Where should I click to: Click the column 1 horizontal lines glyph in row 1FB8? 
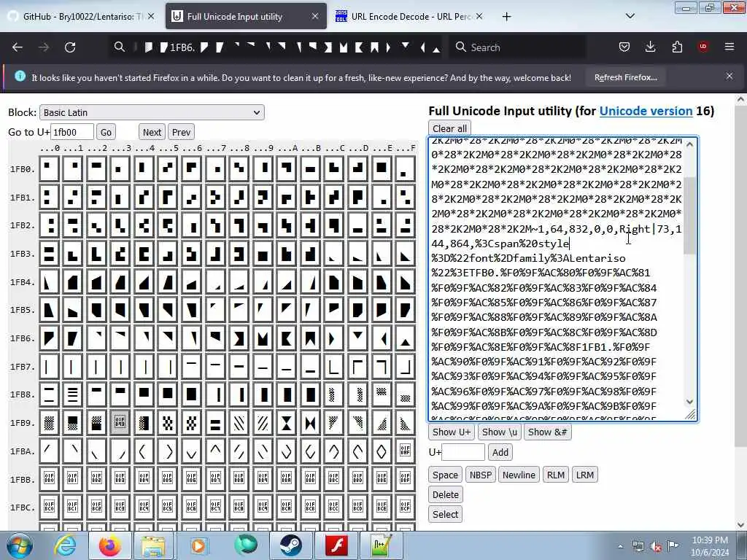72,394
